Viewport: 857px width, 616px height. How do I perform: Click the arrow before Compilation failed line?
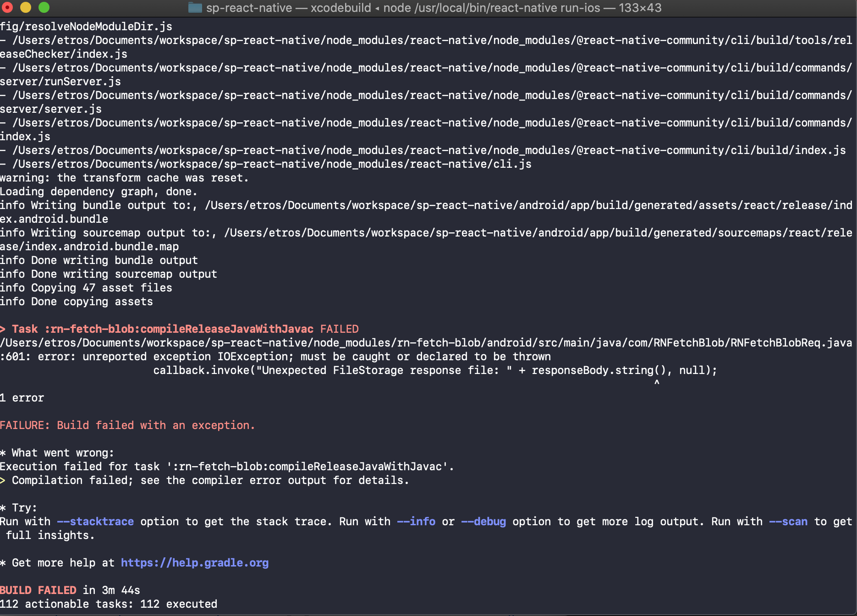[x=4, y=480]
